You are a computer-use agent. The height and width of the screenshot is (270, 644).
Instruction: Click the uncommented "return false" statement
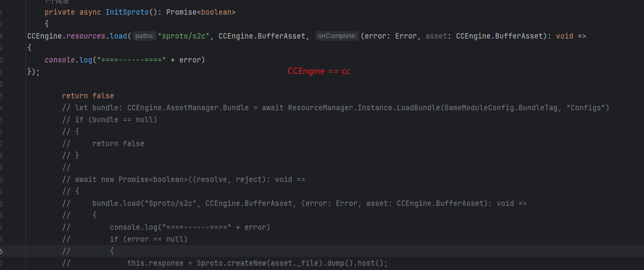click(87, 96)
